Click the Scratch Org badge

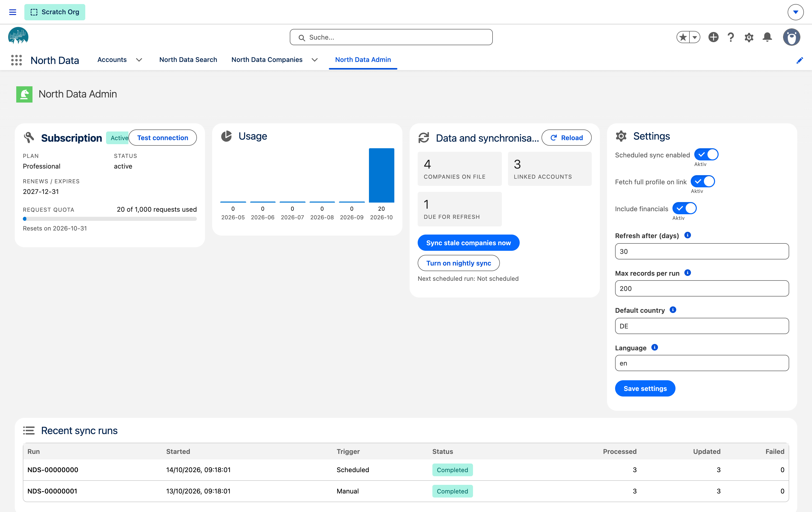(55, 12)
